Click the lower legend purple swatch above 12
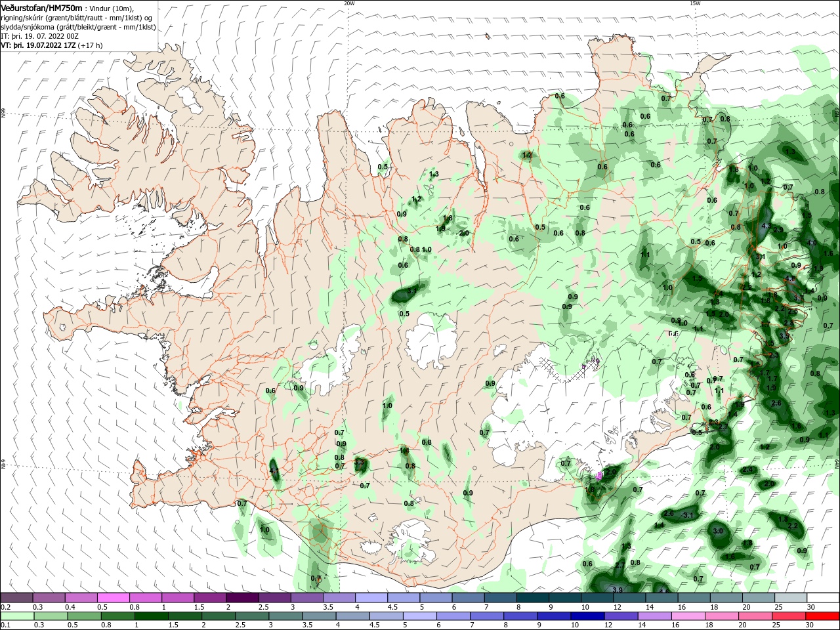 click(x=621, y=616)
